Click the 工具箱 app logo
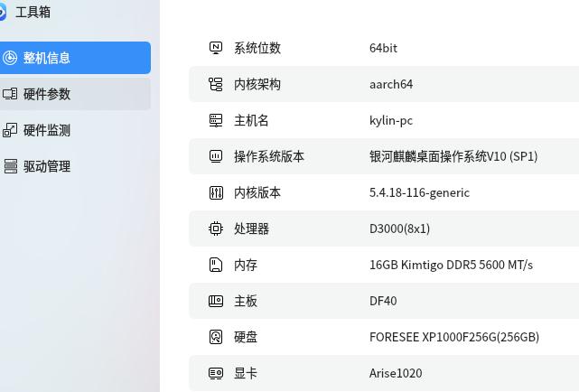 (x=2, y=12)
